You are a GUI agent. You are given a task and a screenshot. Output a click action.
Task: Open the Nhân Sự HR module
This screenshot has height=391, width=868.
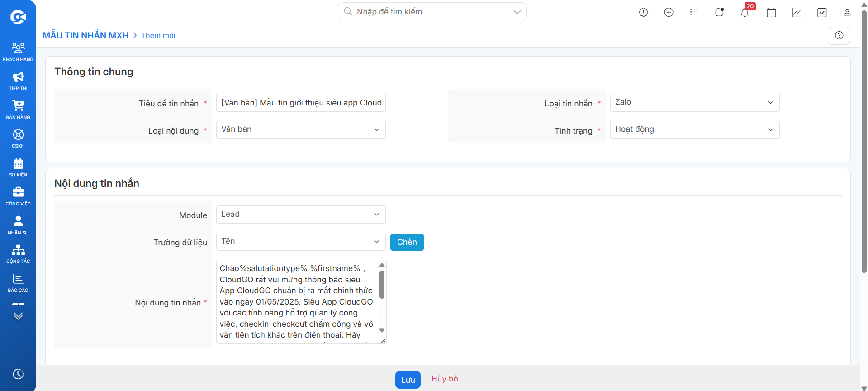[x=18, y=225]
